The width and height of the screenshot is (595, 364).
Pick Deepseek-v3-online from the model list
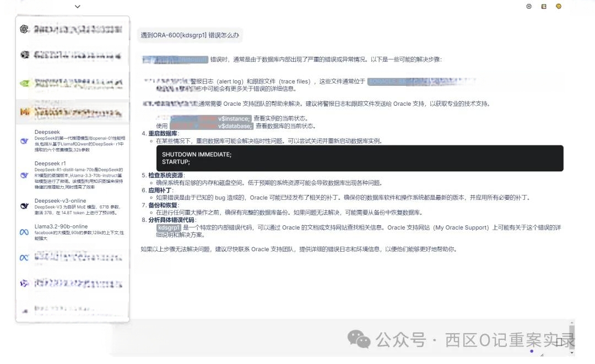click(73, 207)
